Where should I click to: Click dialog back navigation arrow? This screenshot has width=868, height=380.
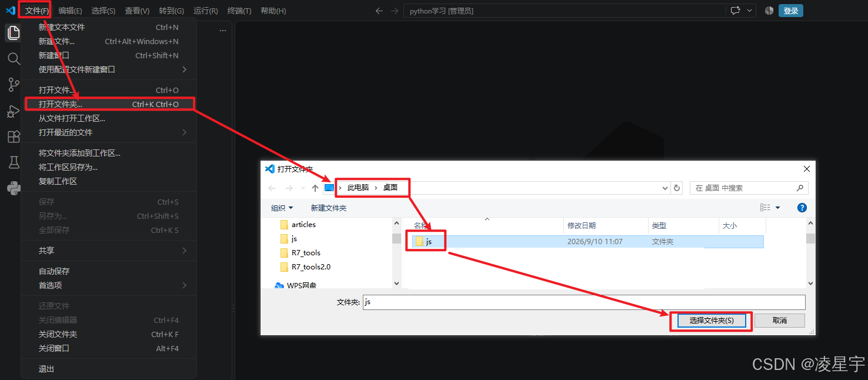272,188
